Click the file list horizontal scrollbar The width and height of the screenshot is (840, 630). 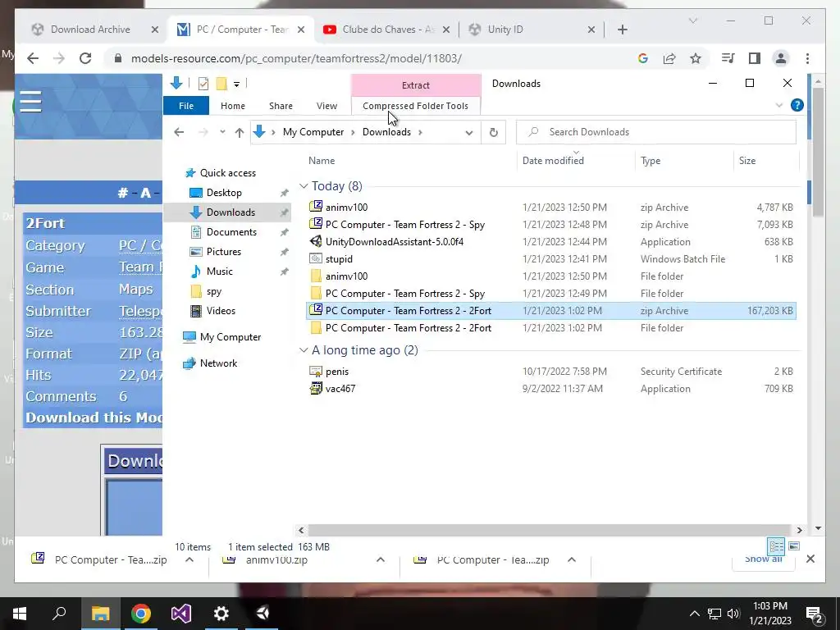pos(550,530)
